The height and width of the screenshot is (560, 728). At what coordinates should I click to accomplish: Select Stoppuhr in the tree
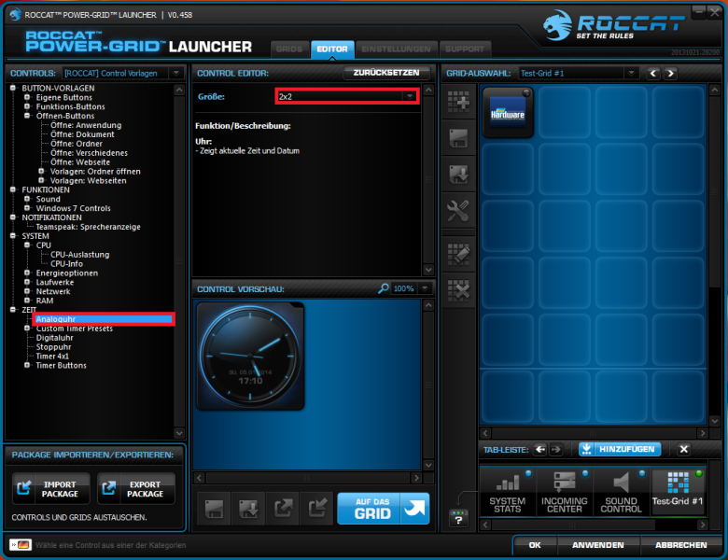(53, 347)
